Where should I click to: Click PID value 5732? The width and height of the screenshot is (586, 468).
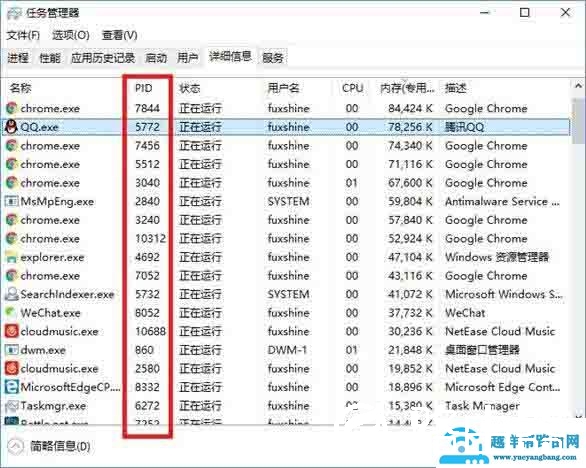coord(147,294)
